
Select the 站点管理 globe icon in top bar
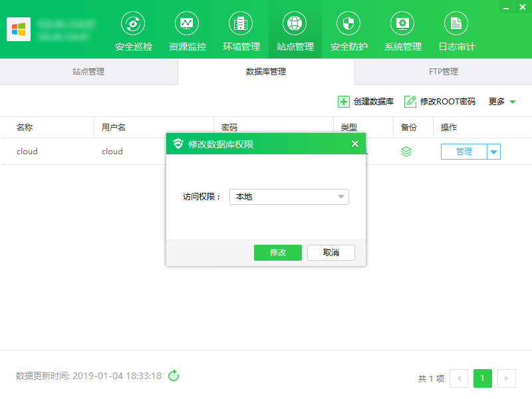[295, 23]
